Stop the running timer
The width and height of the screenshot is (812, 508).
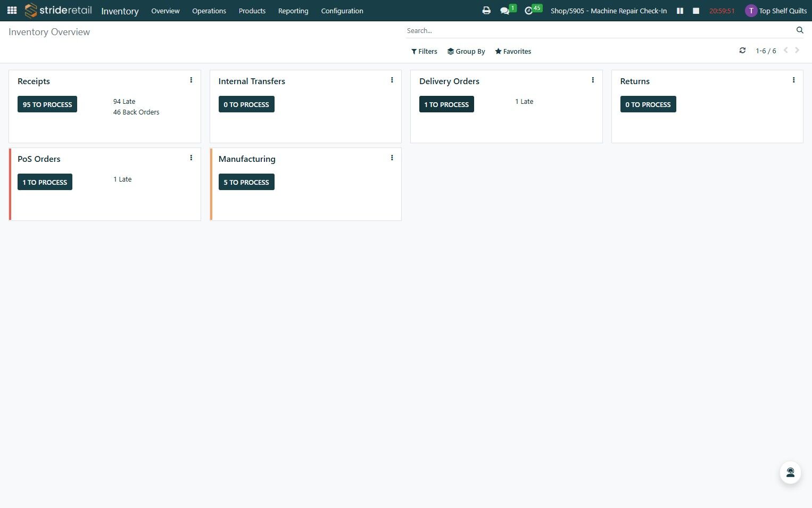(x=696, y=11)
